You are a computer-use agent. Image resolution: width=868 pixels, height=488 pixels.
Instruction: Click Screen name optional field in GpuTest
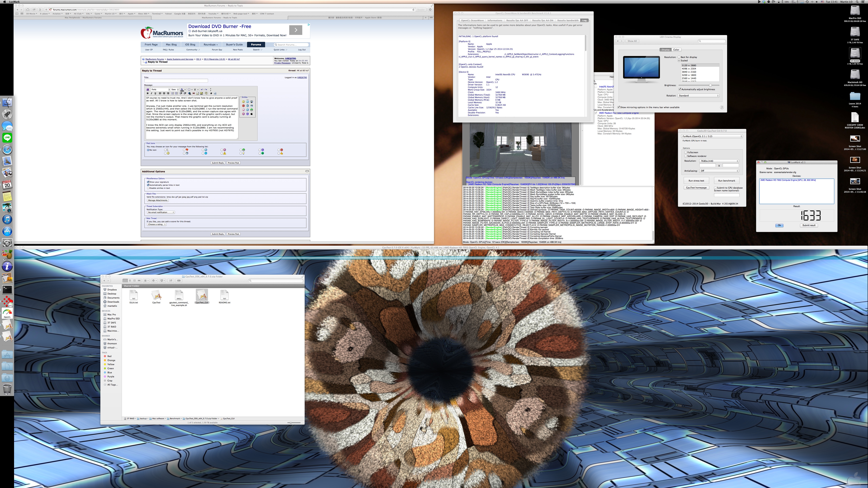coord(726,195)
